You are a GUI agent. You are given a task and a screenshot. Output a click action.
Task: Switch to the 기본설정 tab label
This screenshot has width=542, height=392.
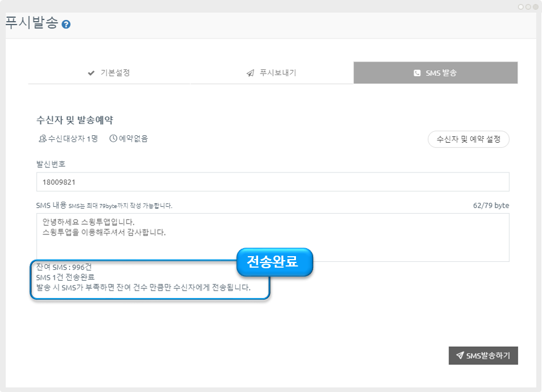[115, 73]
